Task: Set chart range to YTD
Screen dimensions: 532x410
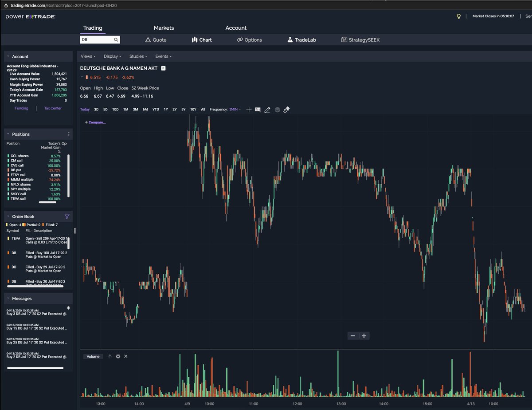Action: 156,109
